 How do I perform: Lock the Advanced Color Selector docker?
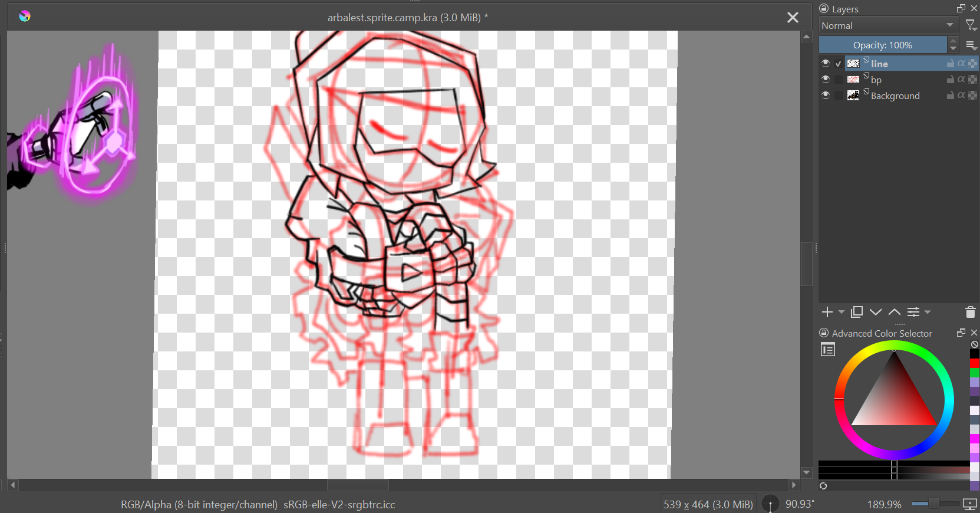point(824,333)
